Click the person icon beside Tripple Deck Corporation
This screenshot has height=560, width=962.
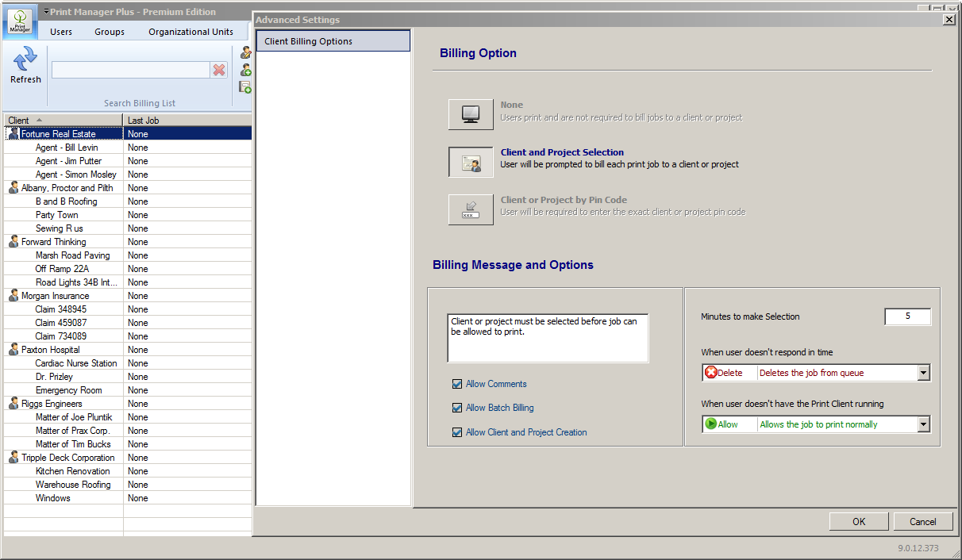(13, 458)
